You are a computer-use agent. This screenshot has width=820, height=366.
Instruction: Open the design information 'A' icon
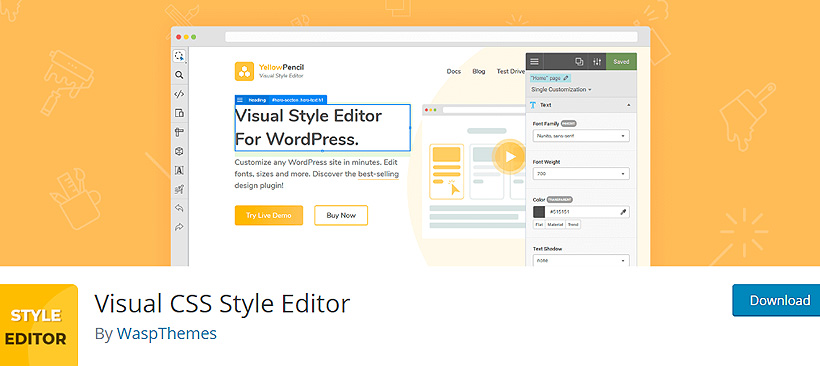point(179,170)
